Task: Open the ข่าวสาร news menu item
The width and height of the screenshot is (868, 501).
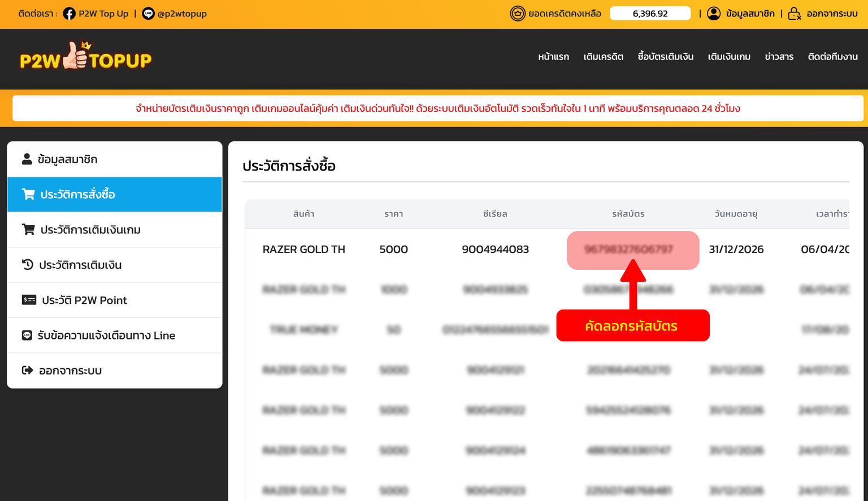Action: coord(779,56)
